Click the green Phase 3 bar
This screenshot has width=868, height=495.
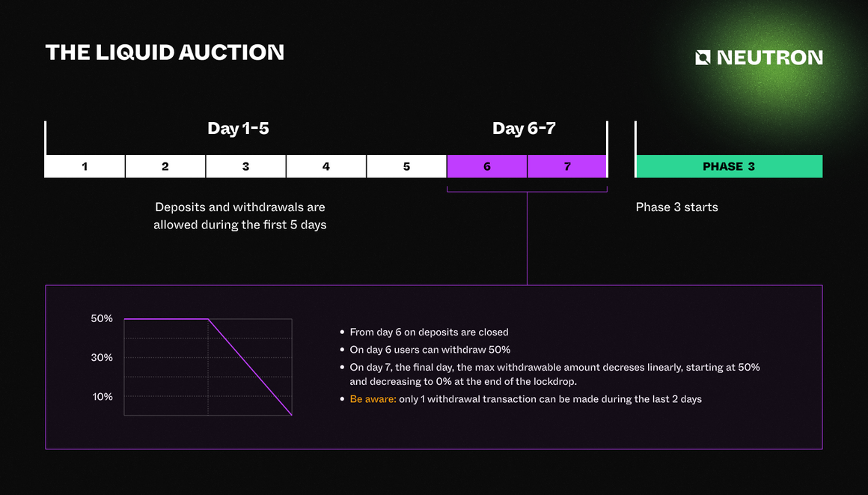coord(729,166)
